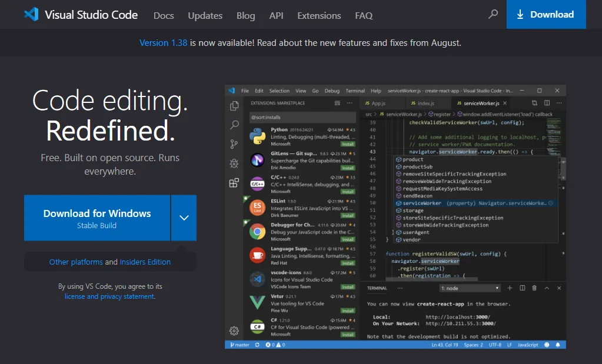Screen dimensions: 602x364
Task: Click the C/C++ extension icon
Action: coord(257,184)
